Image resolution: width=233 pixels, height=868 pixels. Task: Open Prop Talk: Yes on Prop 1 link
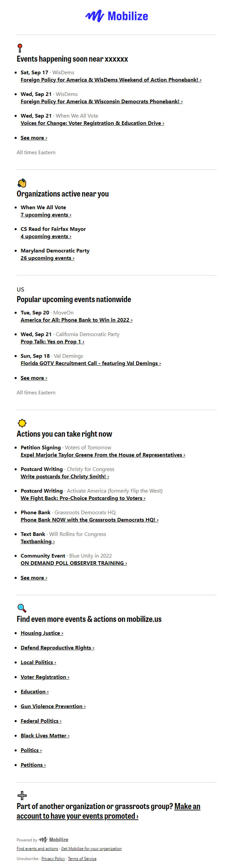(53, 341)
